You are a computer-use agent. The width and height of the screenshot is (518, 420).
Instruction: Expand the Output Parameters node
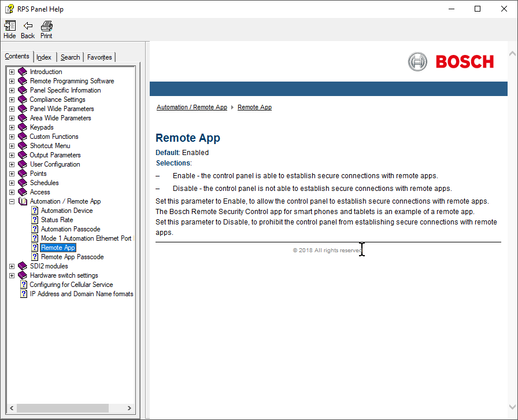(x=12, y=155)
